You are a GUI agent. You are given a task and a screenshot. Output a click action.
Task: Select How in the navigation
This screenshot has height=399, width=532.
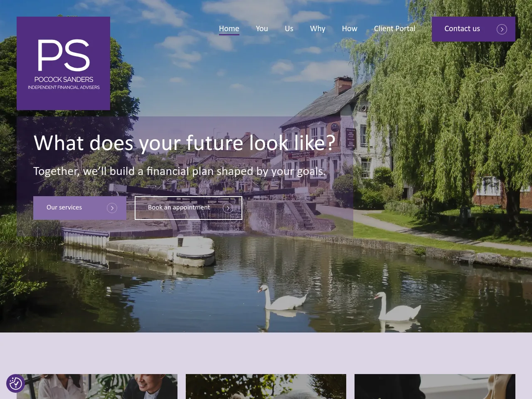point(350,29)
